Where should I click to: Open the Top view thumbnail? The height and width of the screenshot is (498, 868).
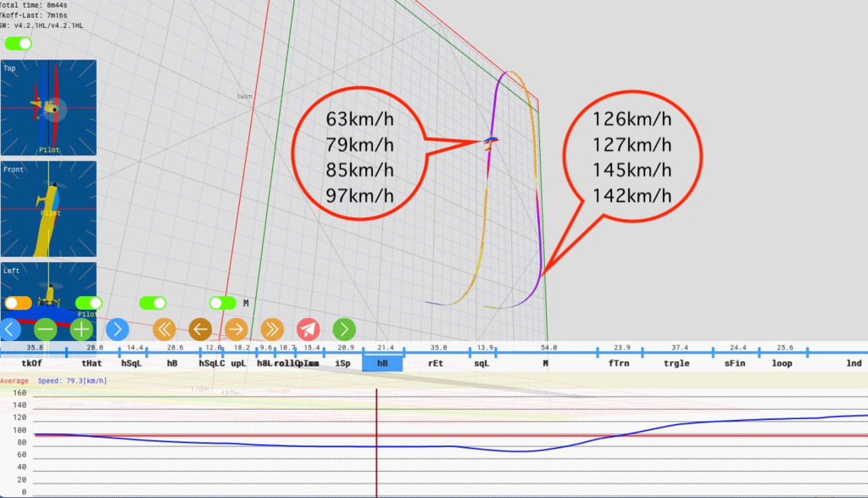(48, 108)
